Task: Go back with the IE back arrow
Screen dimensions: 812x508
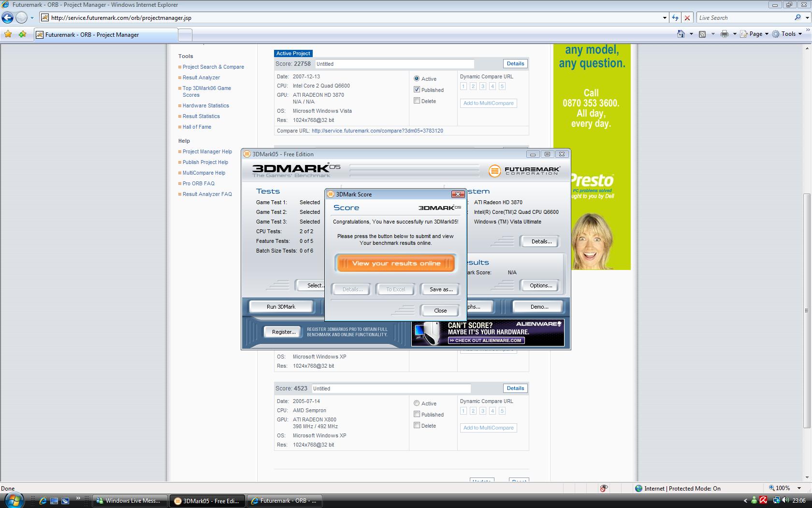Action: point(7,18)
